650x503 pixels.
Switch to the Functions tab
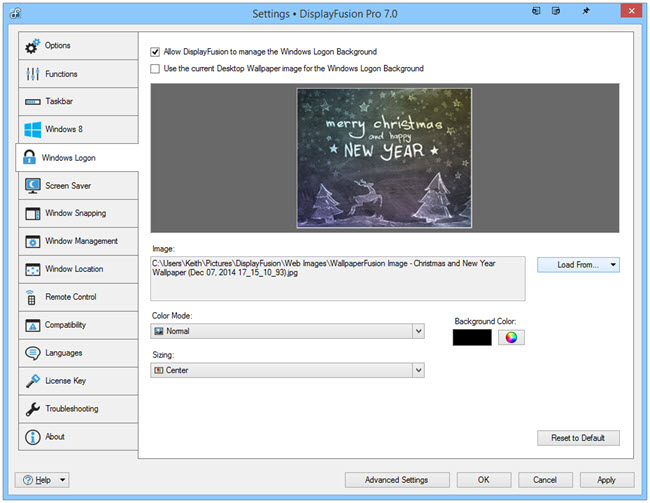click(78, 74)
